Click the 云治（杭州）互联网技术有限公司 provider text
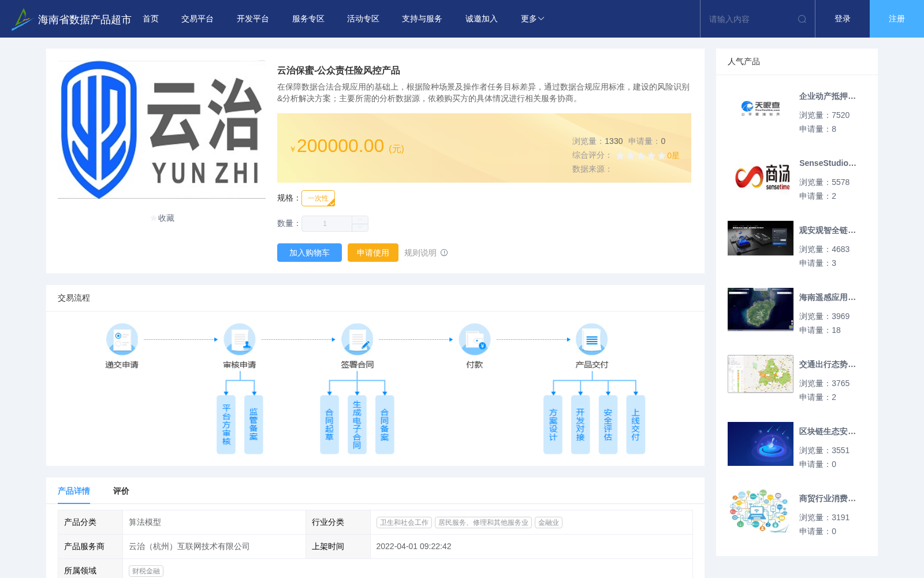 [189, 546]
